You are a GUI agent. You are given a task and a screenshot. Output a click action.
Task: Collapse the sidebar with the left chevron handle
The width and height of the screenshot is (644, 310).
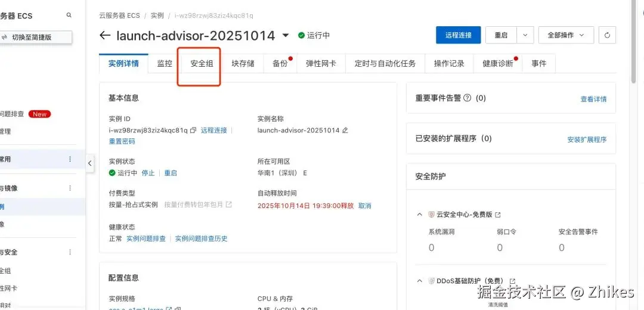tap(90, 163)
